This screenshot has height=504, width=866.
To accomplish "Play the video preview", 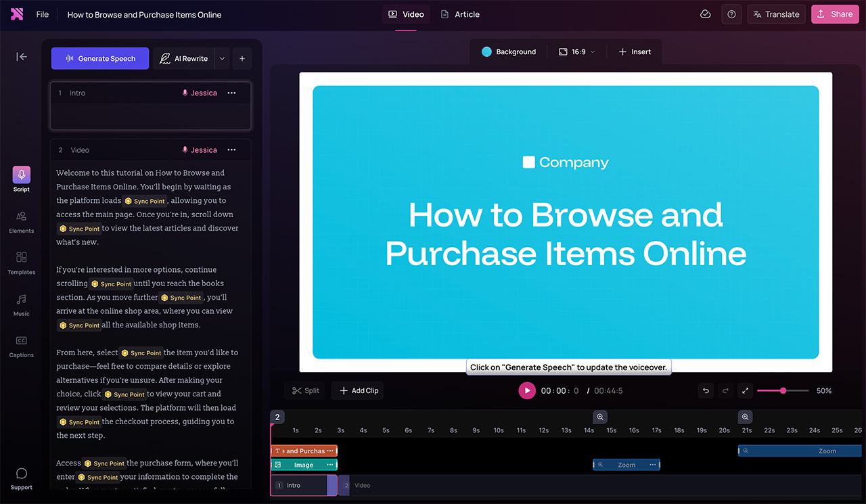I will point(527,390).
